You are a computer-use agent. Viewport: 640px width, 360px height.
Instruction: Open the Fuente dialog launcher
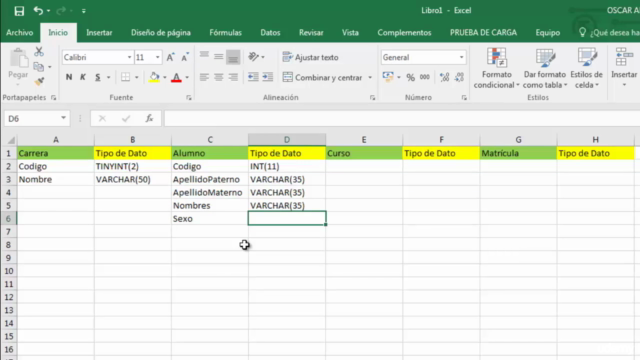coord(189,98)
